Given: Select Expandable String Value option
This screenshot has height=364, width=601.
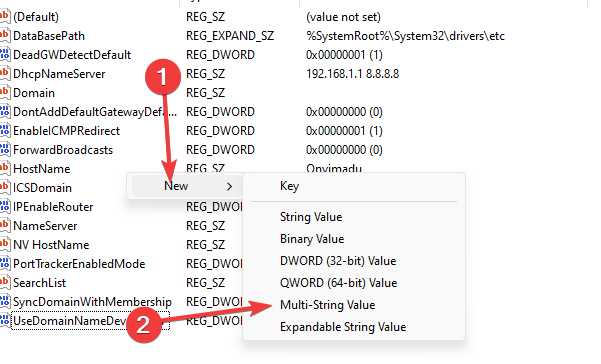Looking at the screenshot, I should pos(343,327).
